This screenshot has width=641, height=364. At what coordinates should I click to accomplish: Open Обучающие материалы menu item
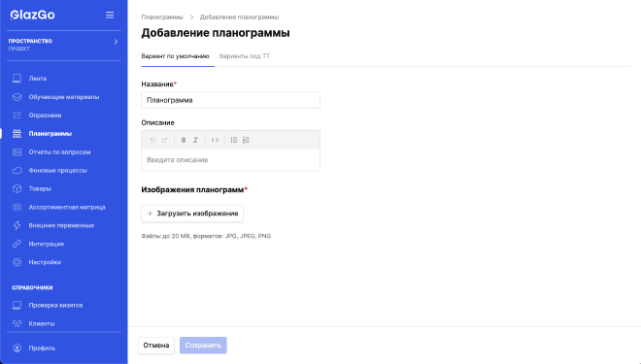(64, 97)
